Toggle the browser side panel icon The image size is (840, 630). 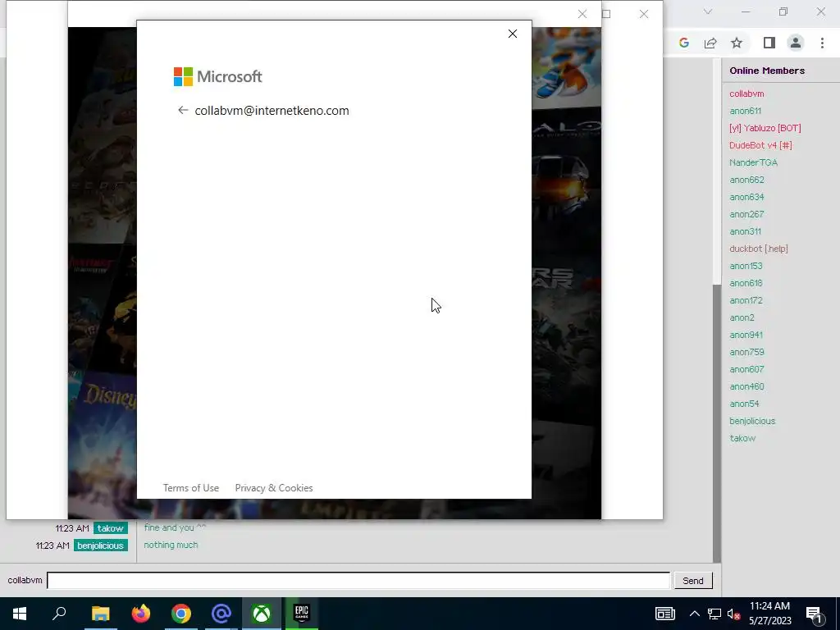(x=769, y=43)
